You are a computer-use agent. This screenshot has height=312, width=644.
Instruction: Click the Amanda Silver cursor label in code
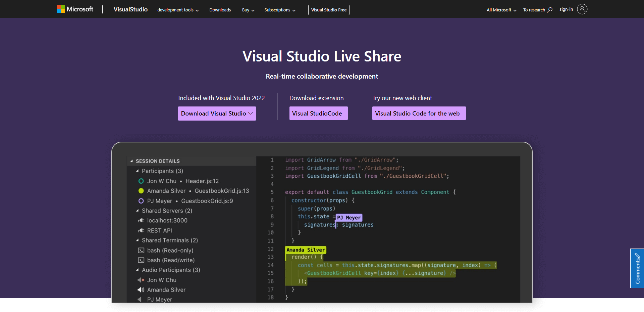coord(306,250)
